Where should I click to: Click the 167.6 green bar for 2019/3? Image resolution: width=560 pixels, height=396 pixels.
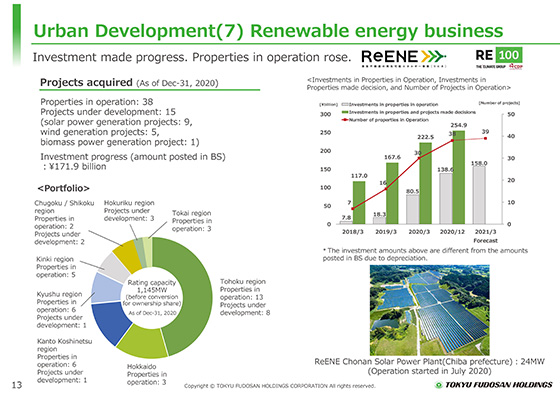tap(392, 193)
